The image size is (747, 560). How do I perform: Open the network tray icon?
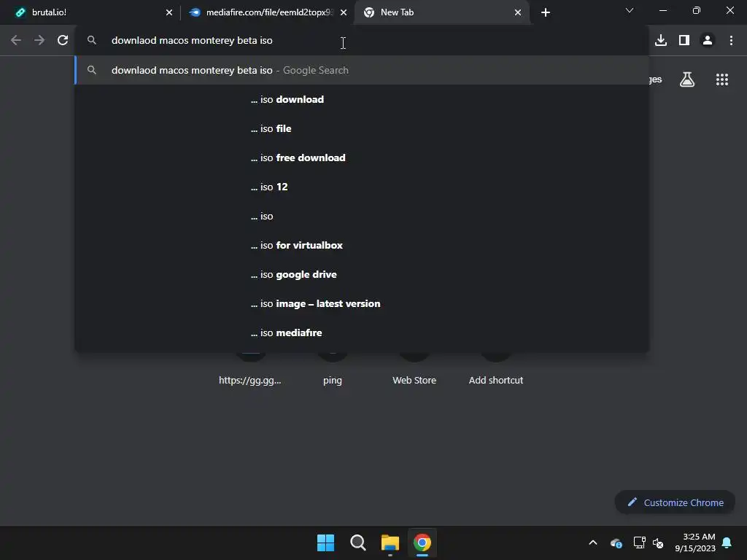coord(639,542)
